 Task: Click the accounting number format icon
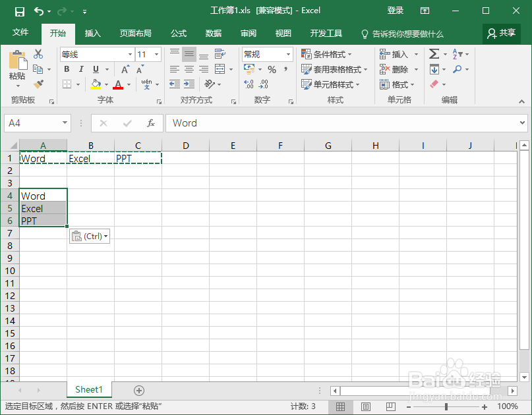(x=249, y=69)
